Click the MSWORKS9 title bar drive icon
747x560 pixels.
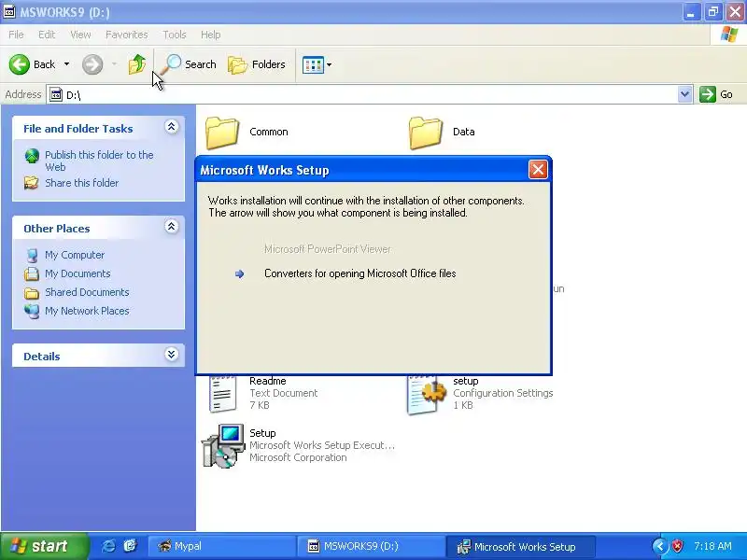(9, 11)
